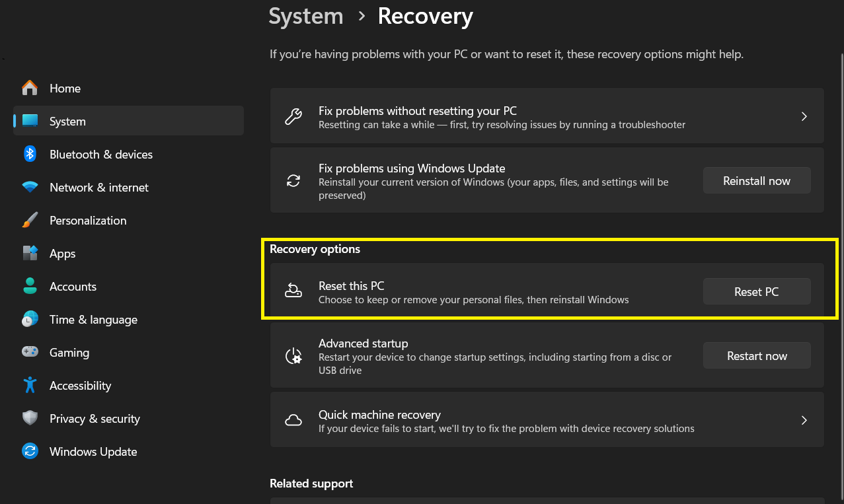Open Personalization settings

(128, 220)
